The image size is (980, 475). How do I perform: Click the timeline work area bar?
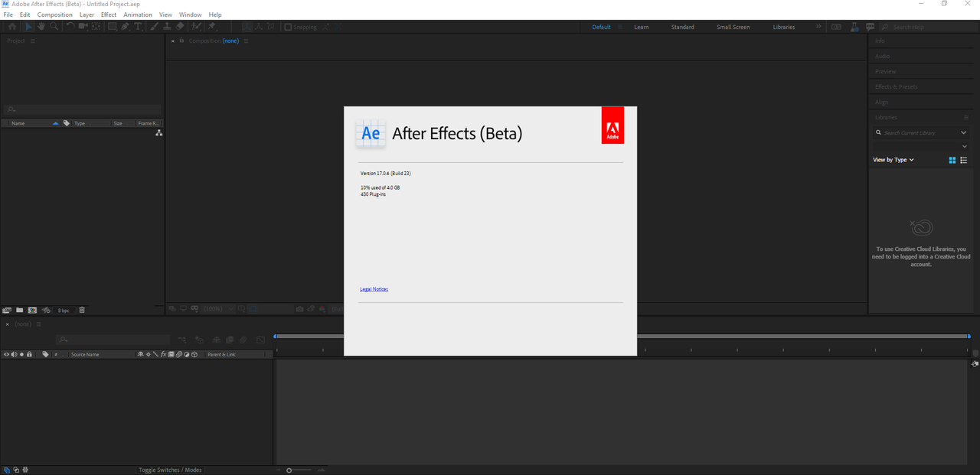[622, 336]
